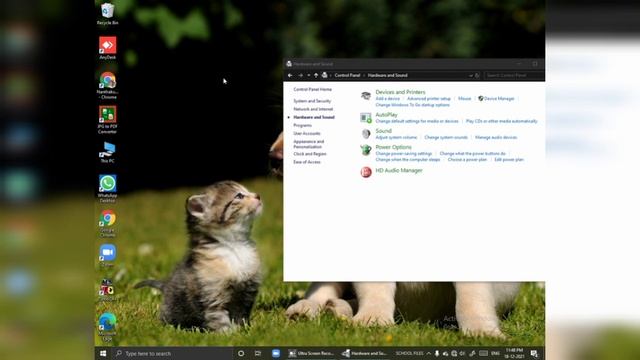Switch to Ultra Screen Recorder taskbar button
Viewport: 640px width, 360px height.
(x=311, y=353)
